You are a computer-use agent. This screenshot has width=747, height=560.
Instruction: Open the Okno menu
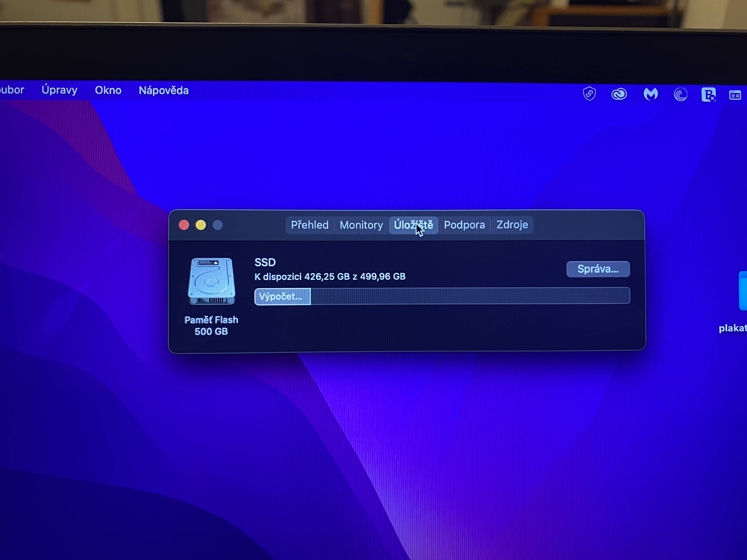(x=108, y=91)
